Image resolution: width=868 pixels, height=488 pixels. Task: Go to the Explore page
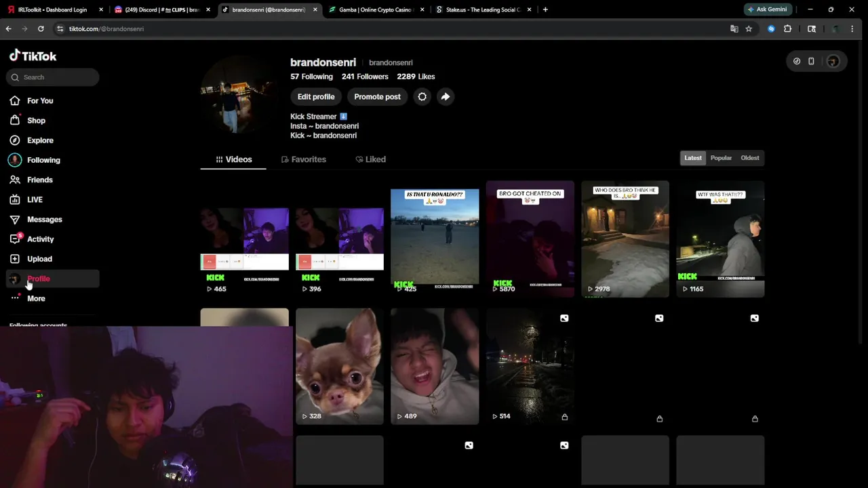pos(40,140)
